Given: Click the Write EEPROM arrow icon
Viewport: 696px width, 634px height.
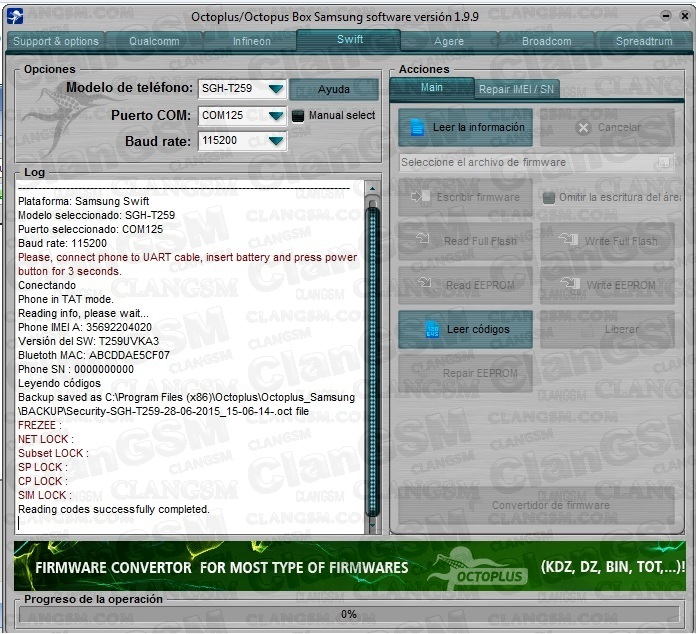Looking at the screenshot, I should [570, 282].
